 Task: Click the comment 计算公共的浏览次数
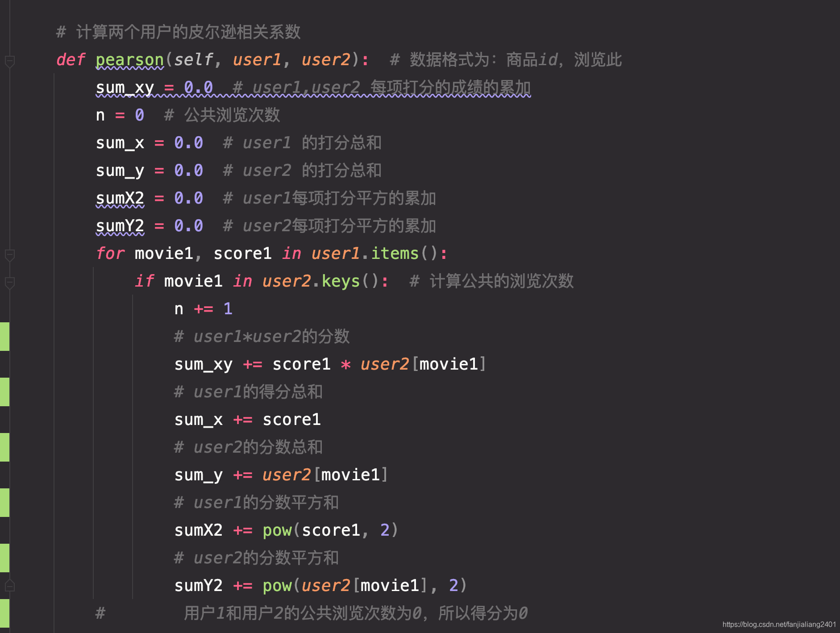(492, 281)
